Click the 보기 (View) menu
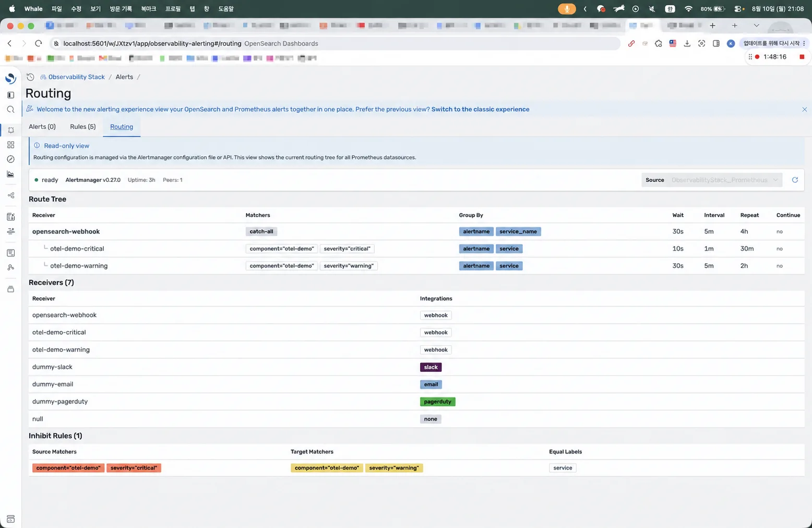 tap(95, 9)
